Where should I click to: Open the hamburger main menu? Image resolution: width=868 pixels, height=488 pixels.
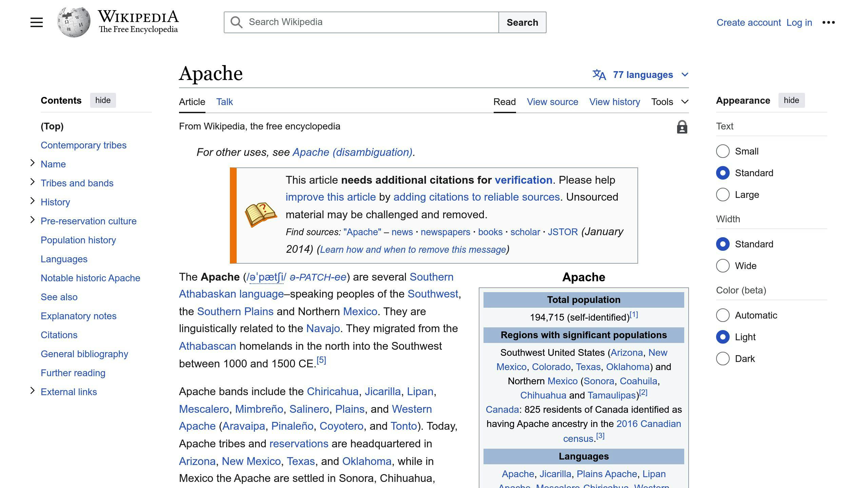click(x=37, y=22)
